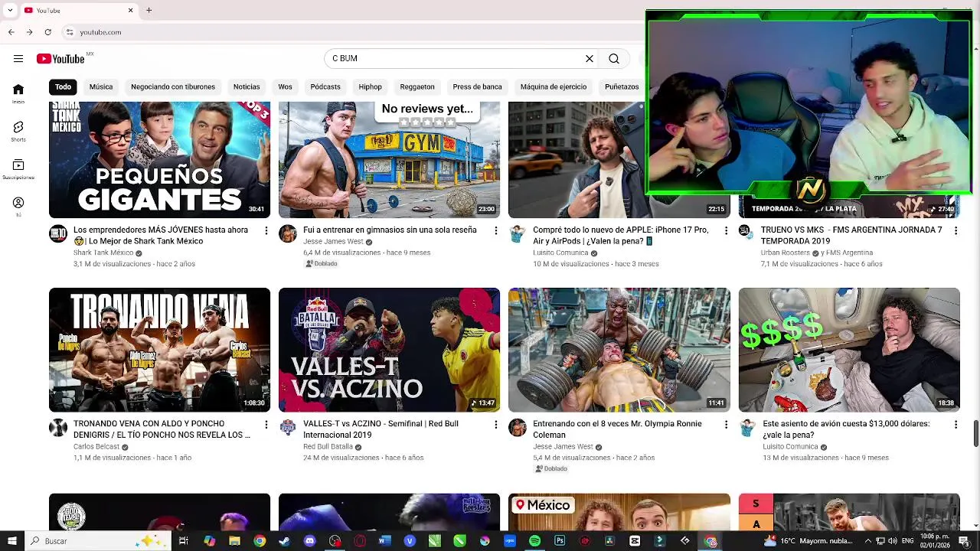Viewport: 980px width, 551px height.
Task: Click the C BUM search input field
Action: coord(456,58)
